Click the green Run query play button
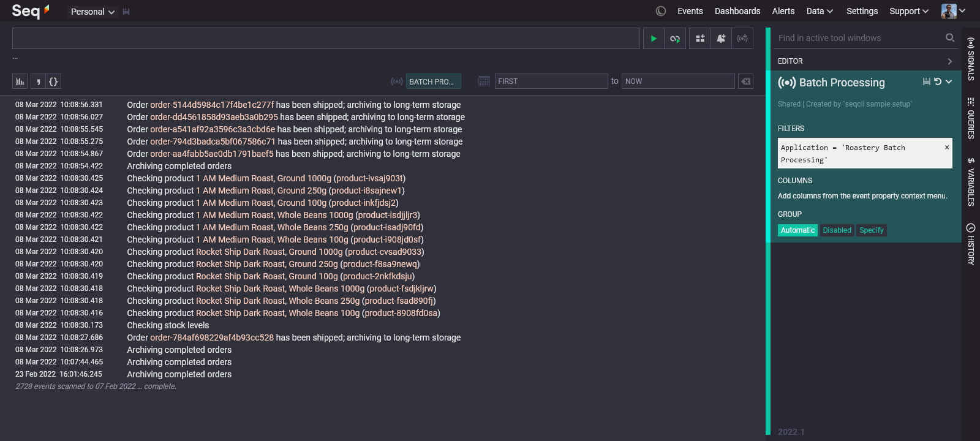The image size is (980, 441). (x=654, y=39)
